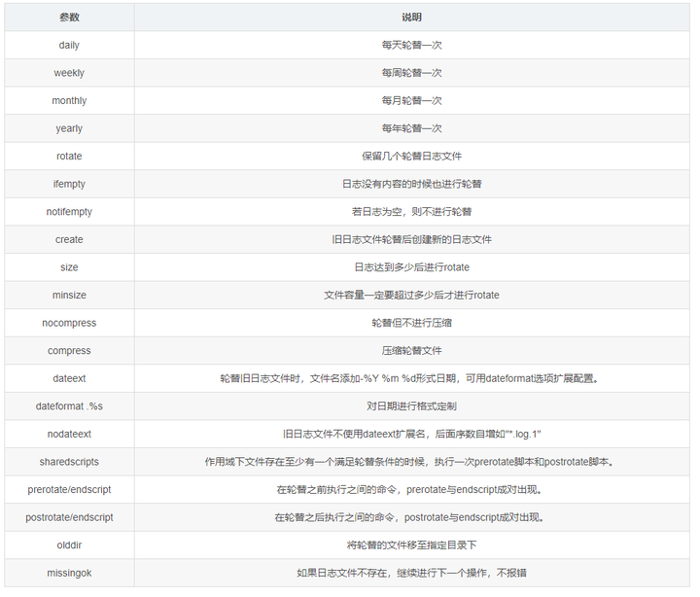Screen dimensions: 700x597
Task: Click description 将轮替的文件移至指定目录下
Action: coord(411,545)
